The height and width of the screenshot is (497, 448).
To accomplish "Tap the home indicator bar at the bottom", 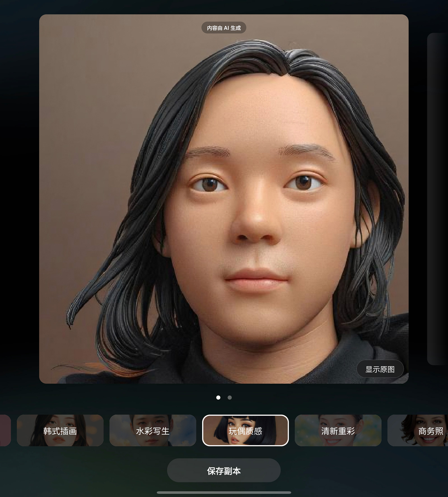I will point(224,493).
